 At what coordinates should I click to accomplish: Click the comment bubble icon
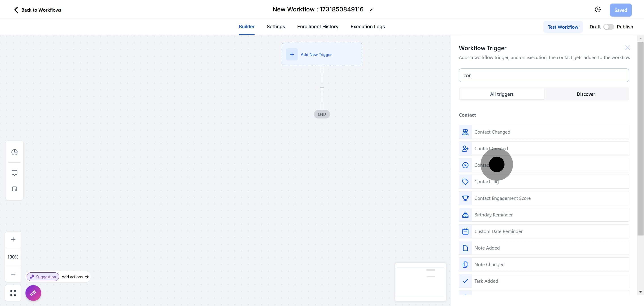[15, 173]
